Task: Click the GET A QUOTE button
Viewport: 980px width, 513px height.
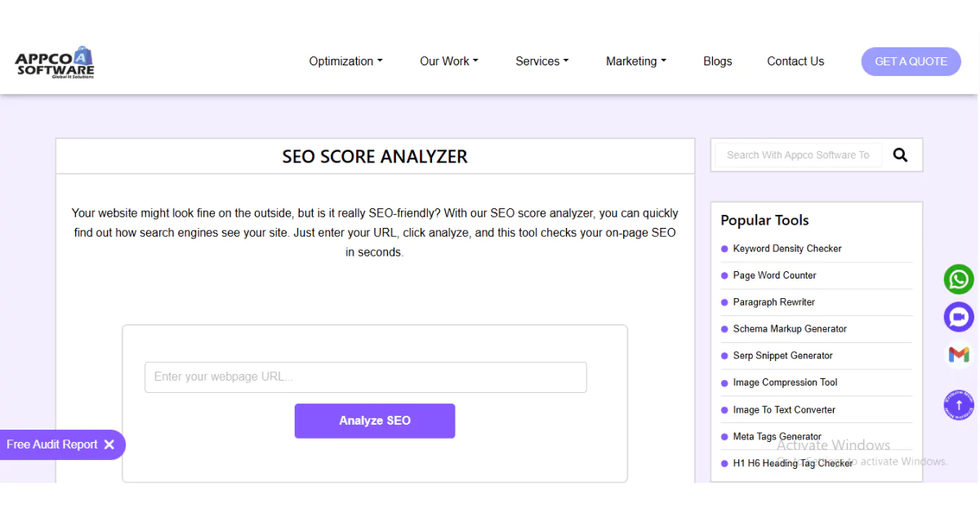Action: point(911,61)
